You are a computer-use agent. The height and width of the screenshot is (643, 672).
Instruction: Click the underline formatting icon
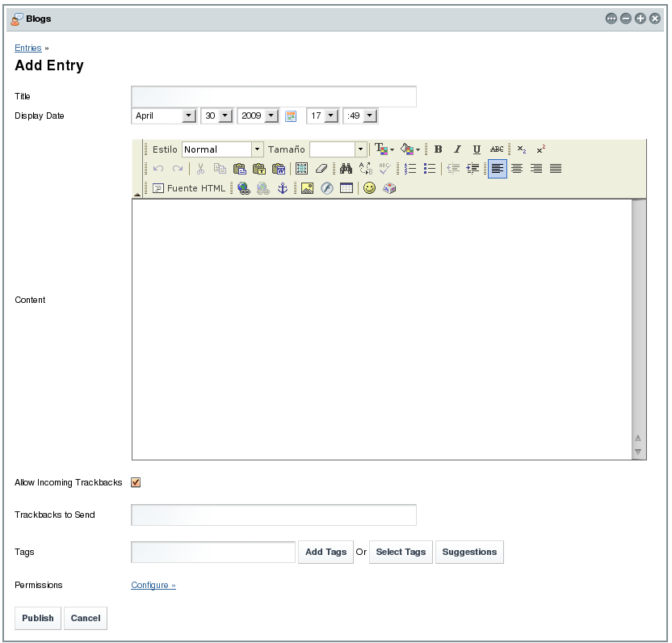(477, 149)
